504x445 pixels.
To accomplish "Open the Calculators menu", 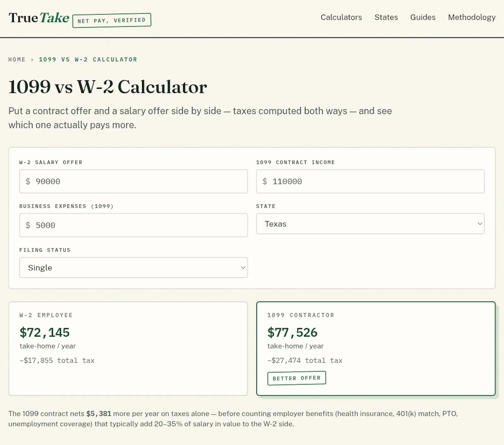I will [341, 17].
